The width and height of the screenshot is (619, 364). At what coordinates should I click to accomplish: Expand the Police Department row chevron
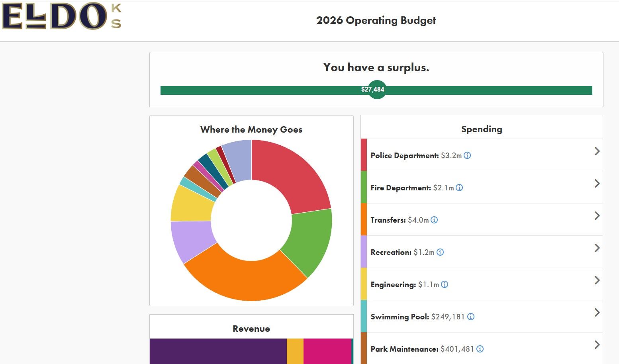[597, 151]
